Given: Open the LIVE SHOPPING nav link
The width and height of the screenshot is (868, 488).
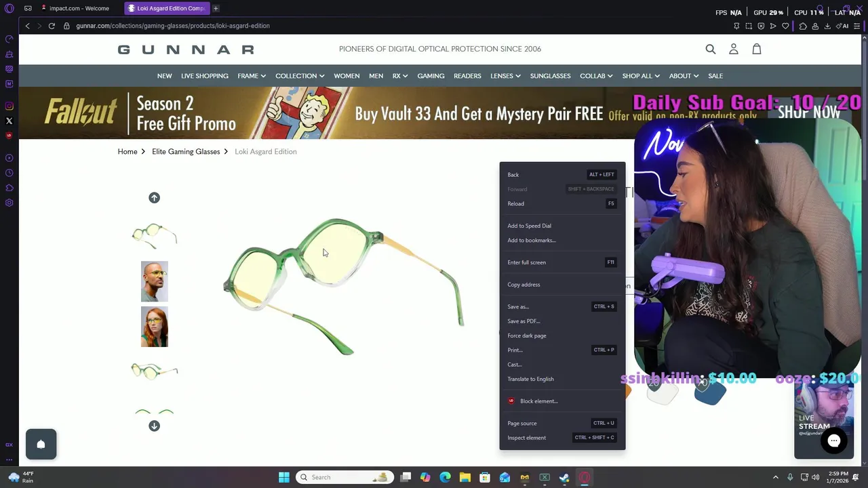Looking at the screenshot, I should 205,76.
